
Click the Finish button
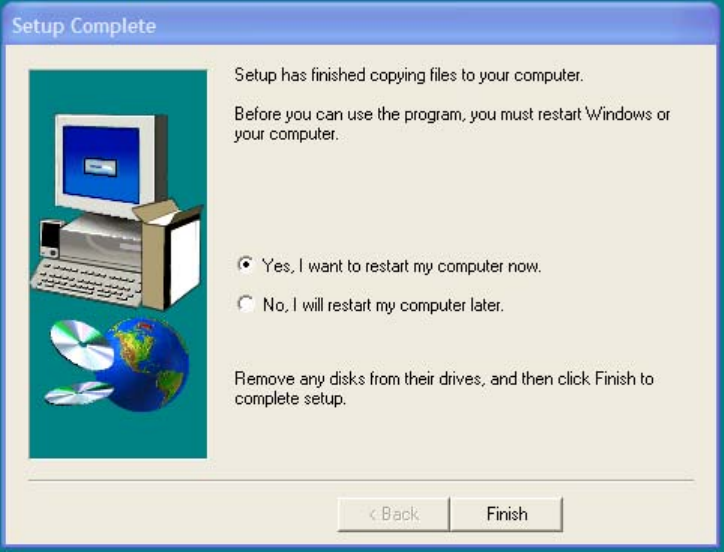pos(507,514)
